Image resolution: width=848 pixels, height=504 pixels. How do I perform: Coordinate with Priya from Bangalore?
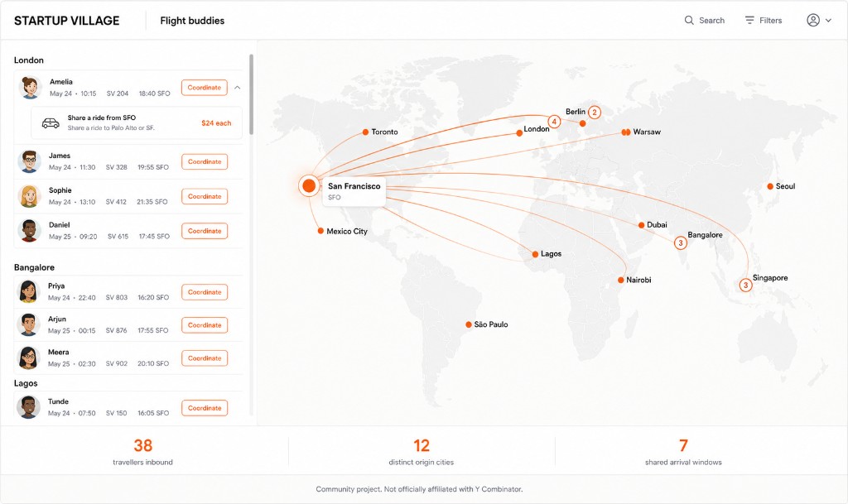[x=205, y=292]
